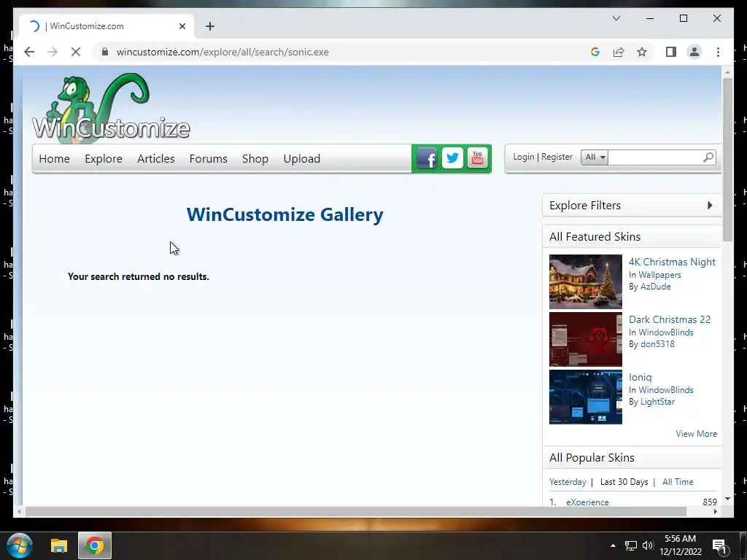Open Chrome three-dot menu

click(718, 52)
